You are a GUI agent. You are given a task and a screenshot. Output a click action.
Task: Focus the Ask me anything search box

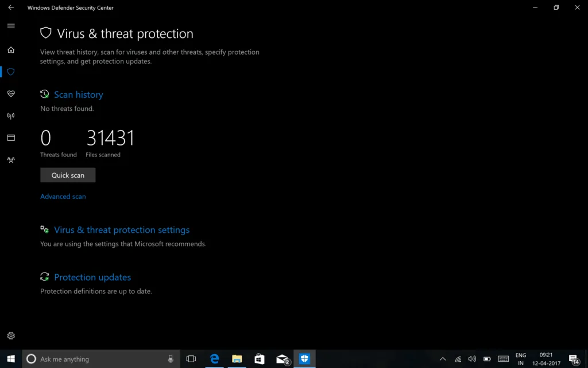(101, 359)
